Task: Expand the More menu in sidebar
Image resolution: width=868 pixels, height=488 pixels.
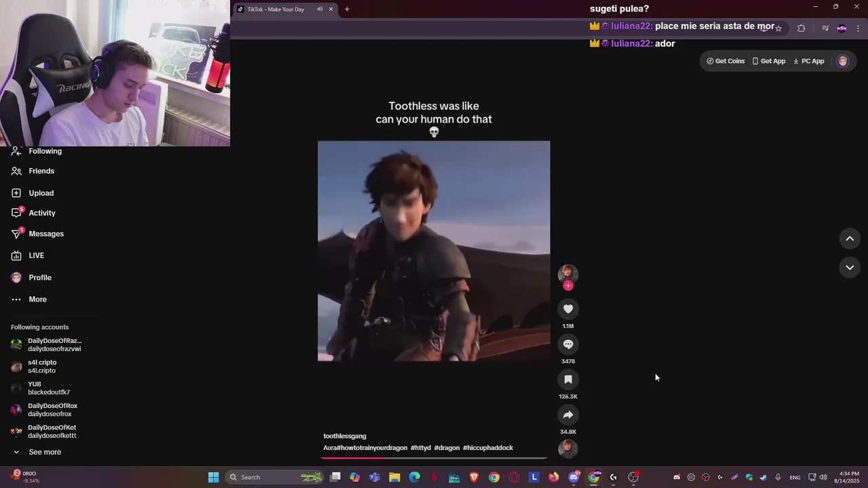Action: [x=29, y=299]
